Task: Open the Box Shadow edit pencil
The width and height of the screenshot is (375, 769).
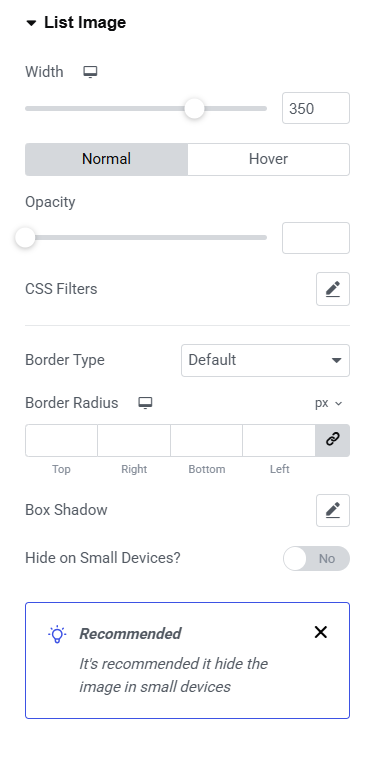Action: 333,510
